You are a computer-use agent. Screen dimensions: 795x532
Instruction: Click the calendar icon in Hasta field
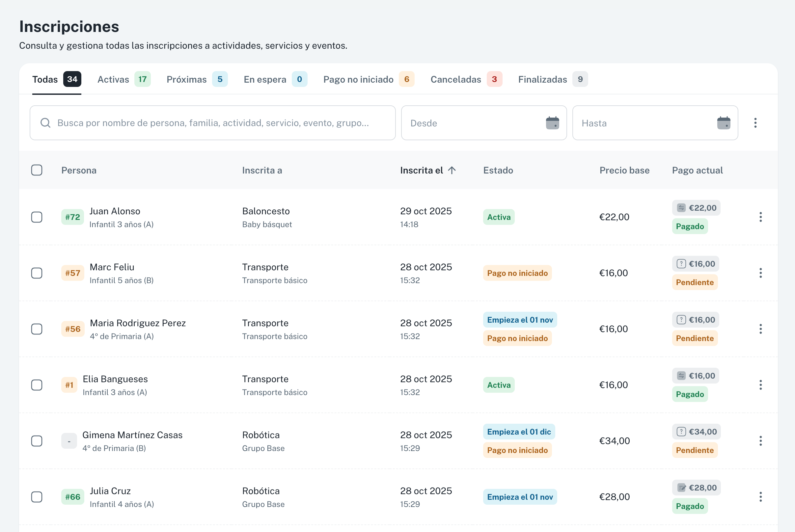tap(724, 123)
